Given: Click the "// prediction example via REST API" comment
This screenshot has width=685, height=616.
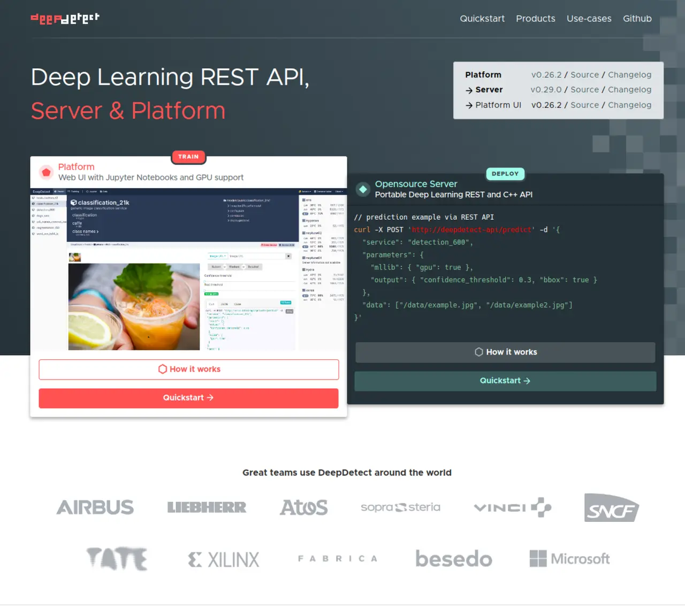Looking at the screenshot, I should pos(424,217).
